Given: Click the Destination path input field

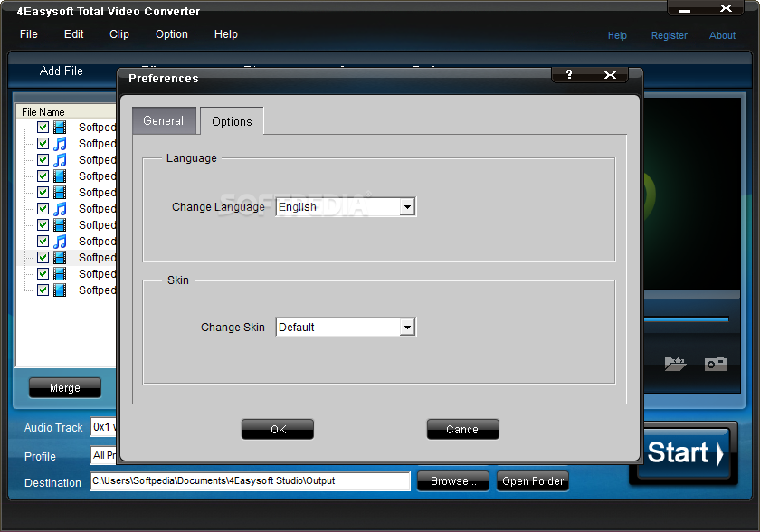Looking at the screenshot, I should [x=250, y=481].
